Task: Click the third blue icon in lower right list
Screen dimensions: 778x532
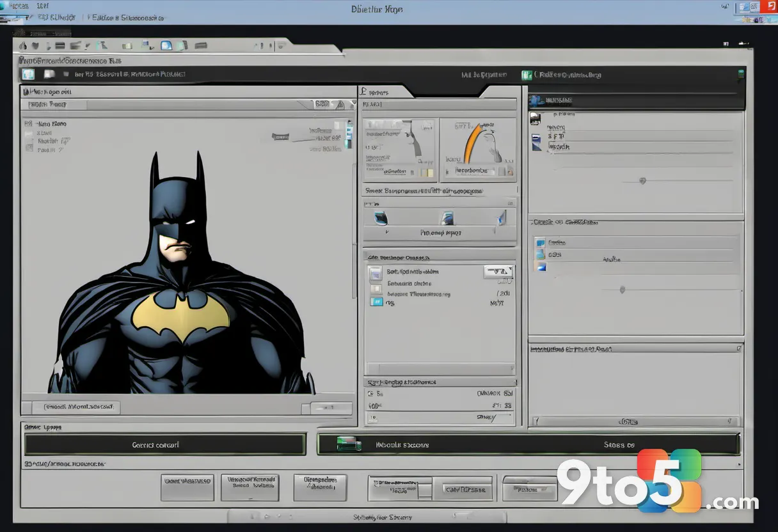Action: (541, 267)
